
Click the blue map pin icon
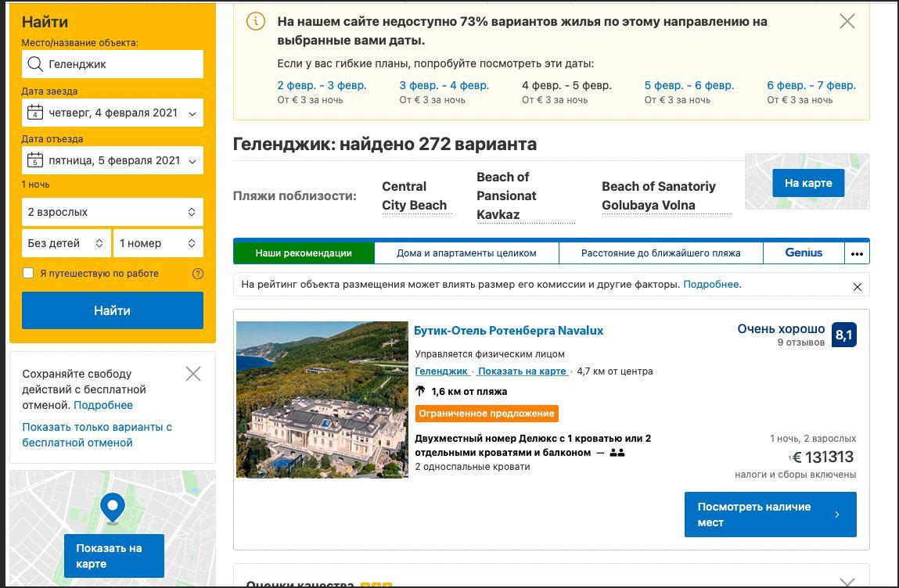[x=113, y=508]
